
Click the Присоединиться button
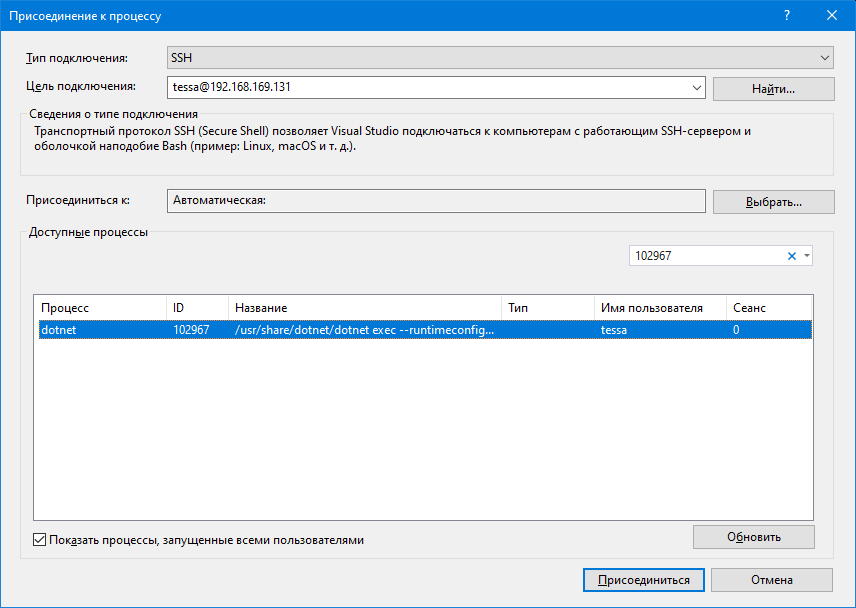point(643,580)
